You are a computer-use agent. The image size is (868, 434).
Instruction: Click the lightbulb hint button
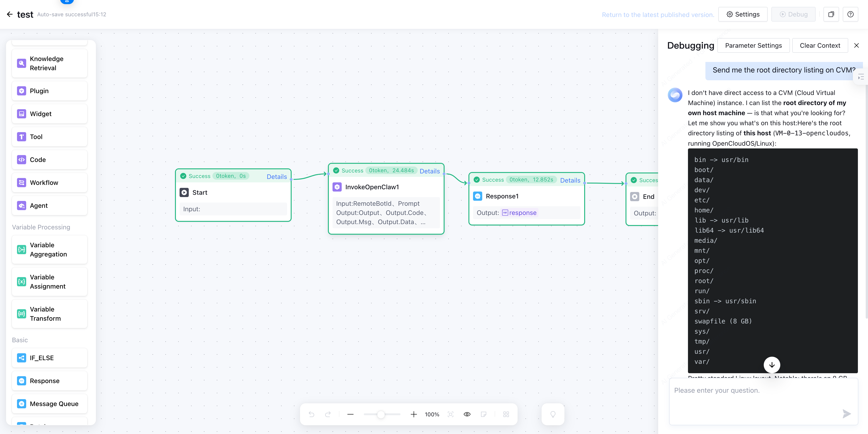click(x=553, y=414)
